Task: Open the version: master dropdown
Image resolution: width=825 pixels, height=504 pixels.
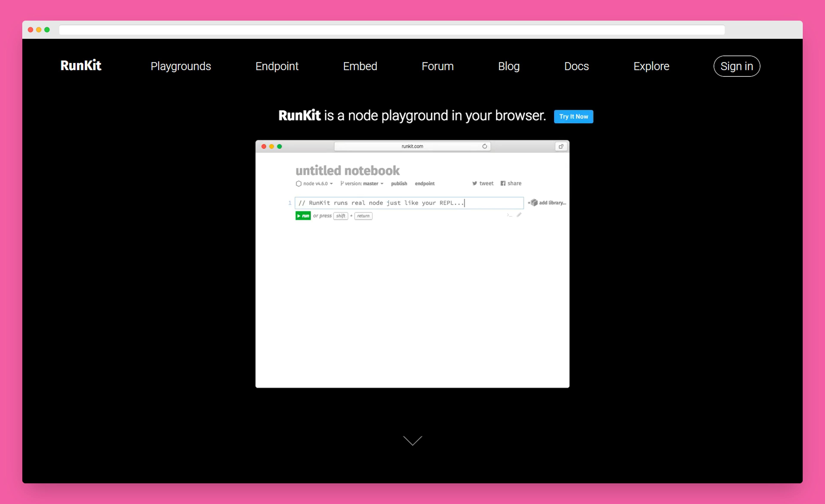Action: pyautogui.click(x=362, y=184)
